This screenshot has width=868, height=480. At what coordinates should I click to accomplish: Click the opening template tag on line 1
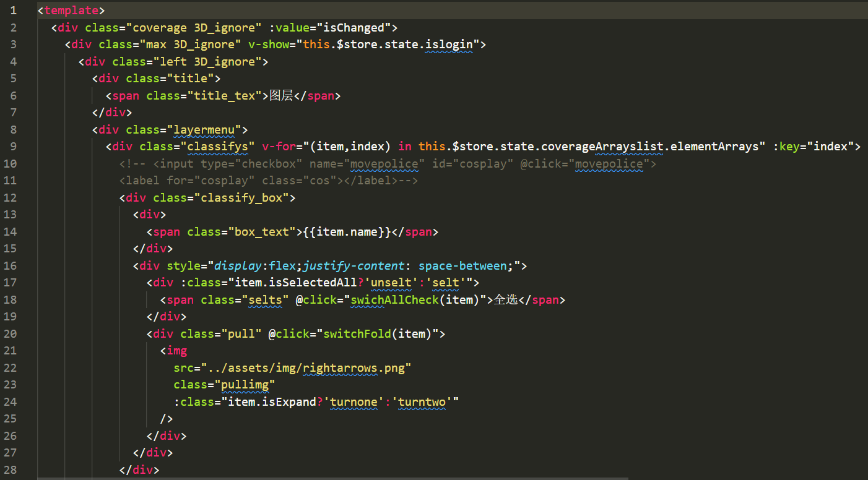[71, 11]
